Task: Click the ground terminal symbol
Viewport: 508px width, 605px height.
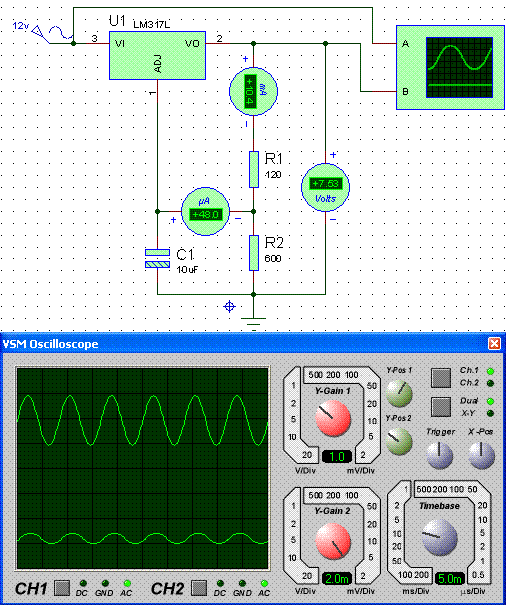Action: pyautogui.click(x=253, y=322)
